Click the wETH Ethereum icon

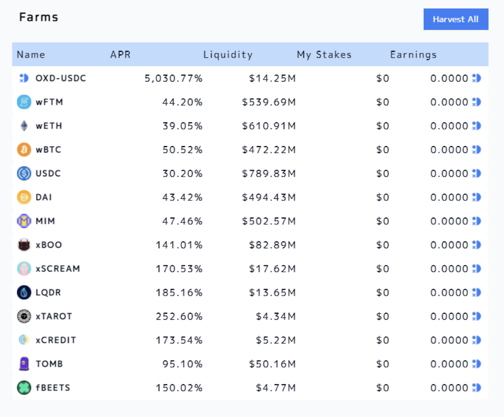(24, 126)
